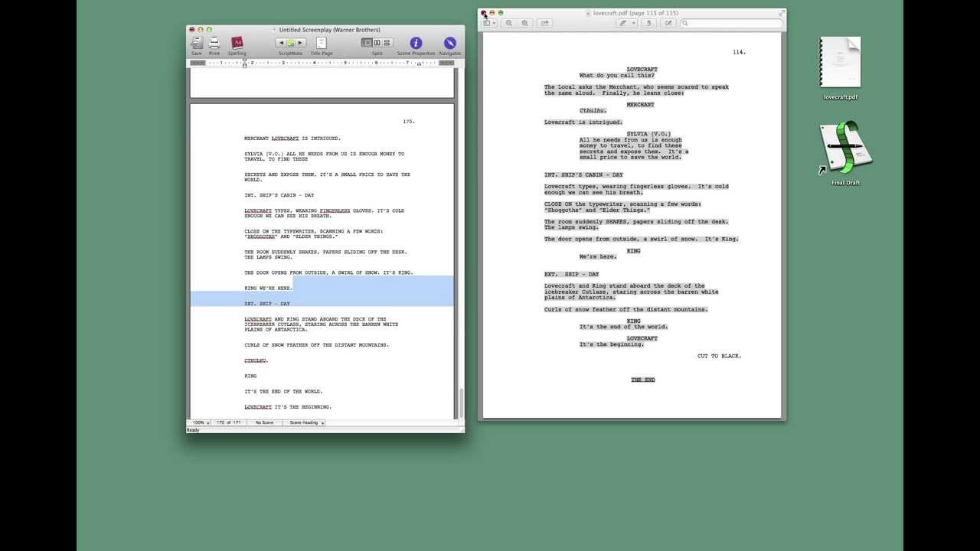Click EXT. SHIP - DAY heading in the PDF
Screen dimensions: 980x551
(x=572, y=274)
